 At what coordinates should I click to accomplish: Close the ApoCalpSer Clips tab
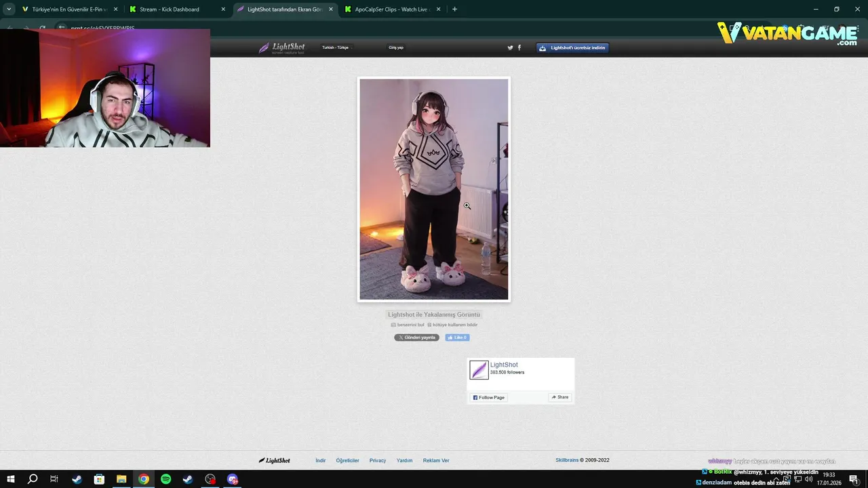[438, 9]
